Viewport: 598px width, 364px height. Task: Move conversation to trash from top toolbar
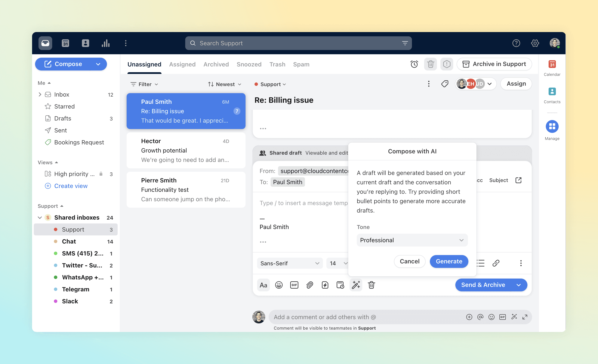[431, 64]
